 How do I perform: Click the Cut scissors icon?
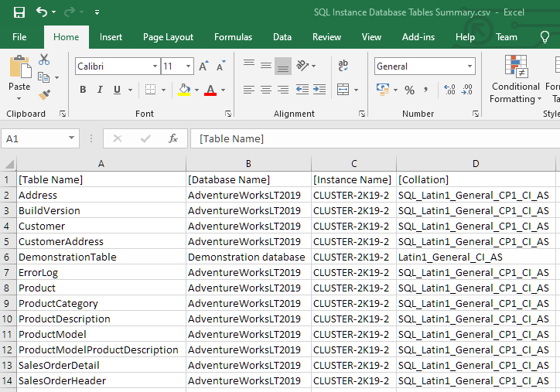pyautogui.click(x=44, y=60)
